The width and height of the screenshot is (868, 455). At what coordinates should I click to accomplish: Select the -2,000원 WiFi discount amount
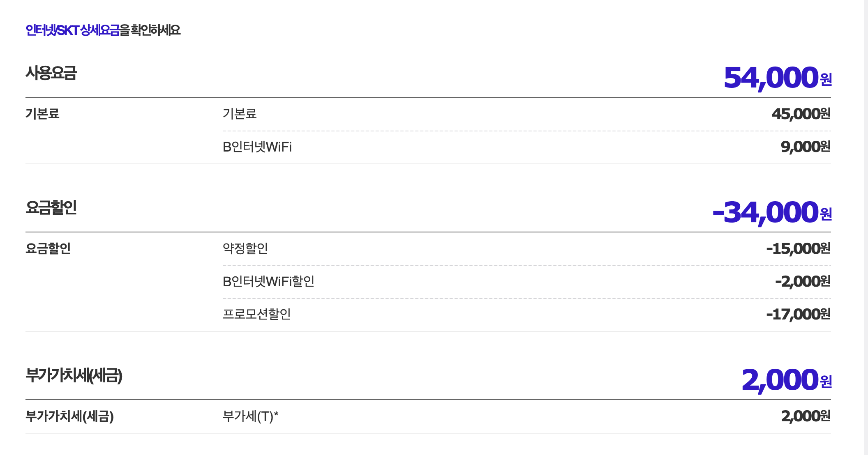802,281
